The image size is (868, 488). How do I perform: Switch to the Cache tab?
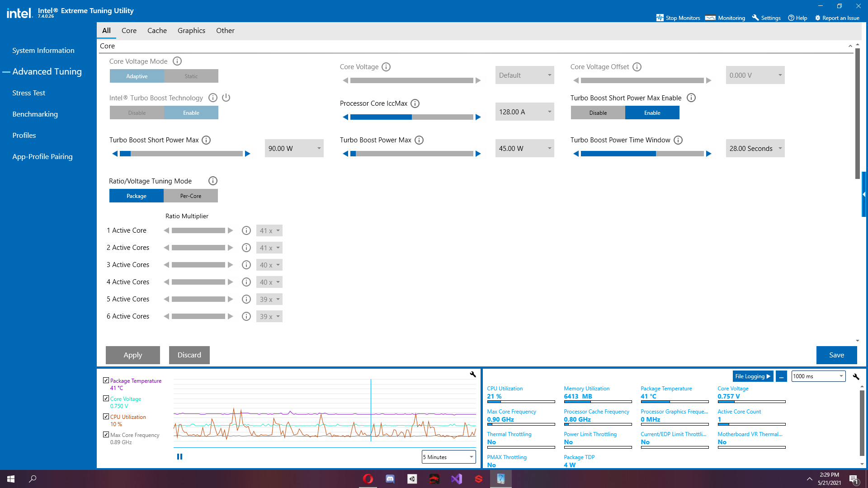(x=157, y=31)
